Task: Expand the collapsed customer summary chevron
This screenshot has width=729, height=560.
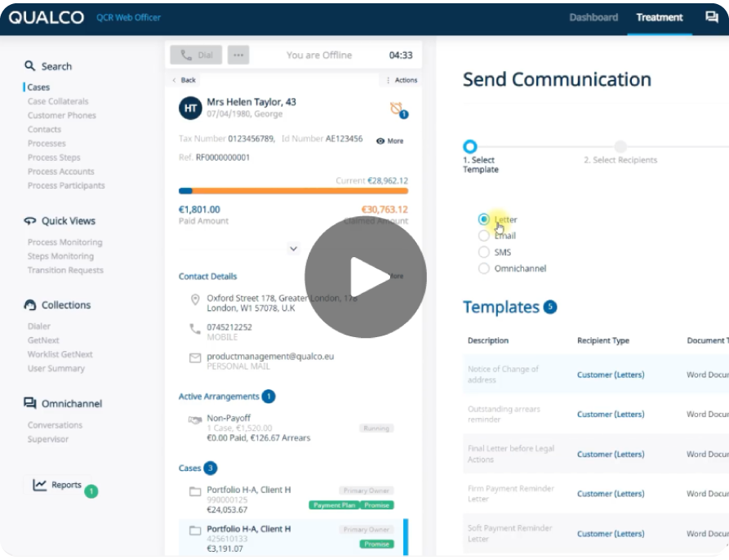Action: (x=292, y=248)
